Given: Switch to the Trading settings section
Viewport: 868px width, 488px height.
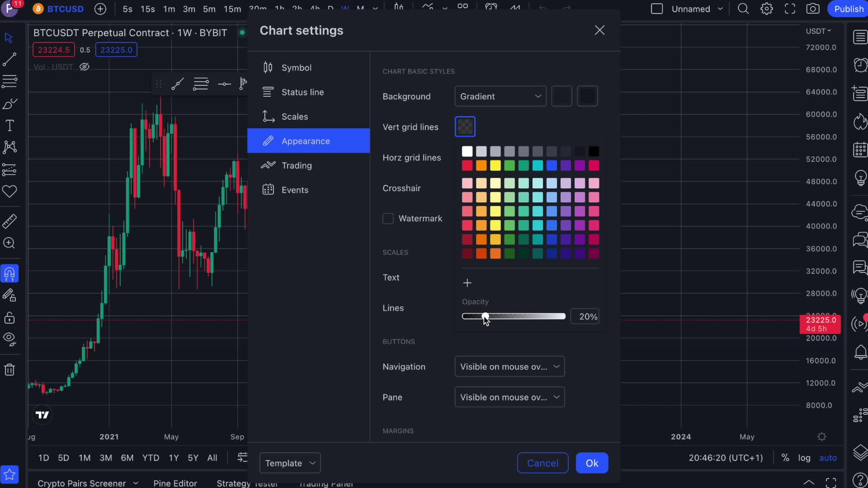Looking at the screenshot, I should (296, 165).
